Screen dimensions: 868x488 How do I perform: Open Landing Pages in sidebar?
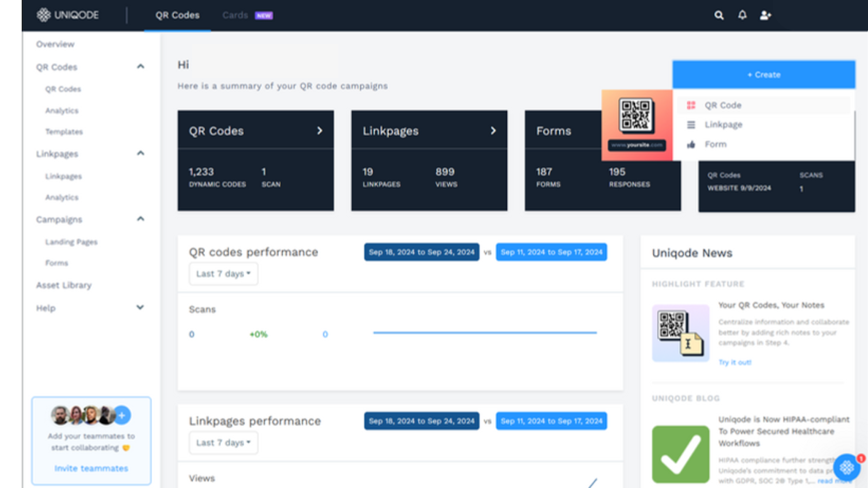pos(71,242)
